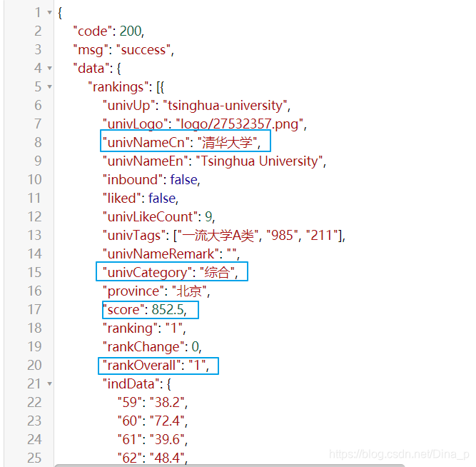476x467 pixels.
Task: Click the "code": 200 line text
Action: pyautogui.click(x=108, y=31)
